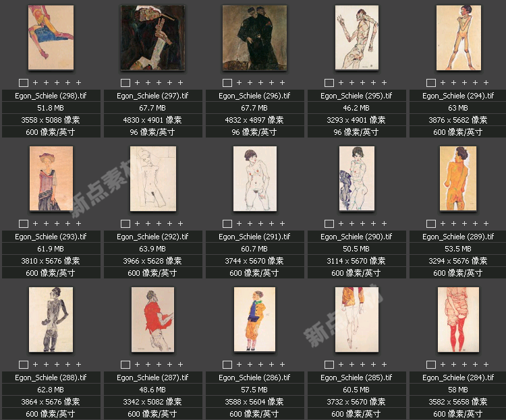Screen dimensions: 506x420
Task: Tick the checkbox under Egon_Schiele (297).tif thumbnail
Action: (125, 83)
